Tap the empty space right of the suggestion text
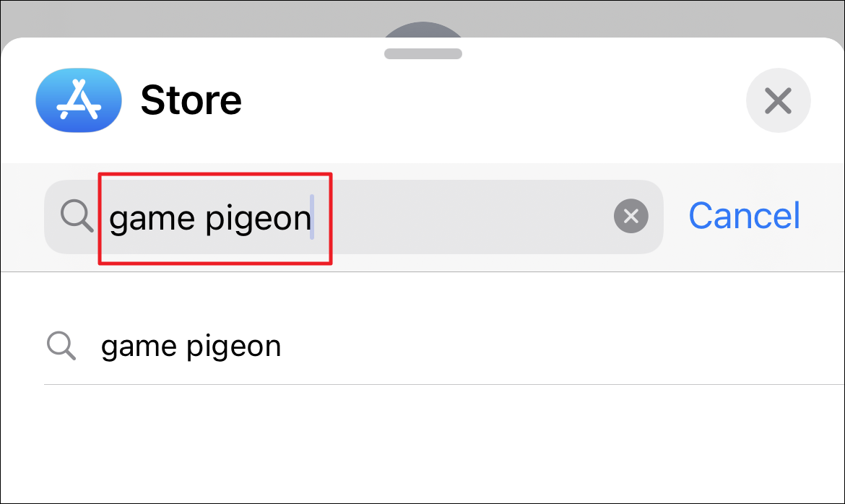Viewport: 845px width, 504px height. coord(560,346)
